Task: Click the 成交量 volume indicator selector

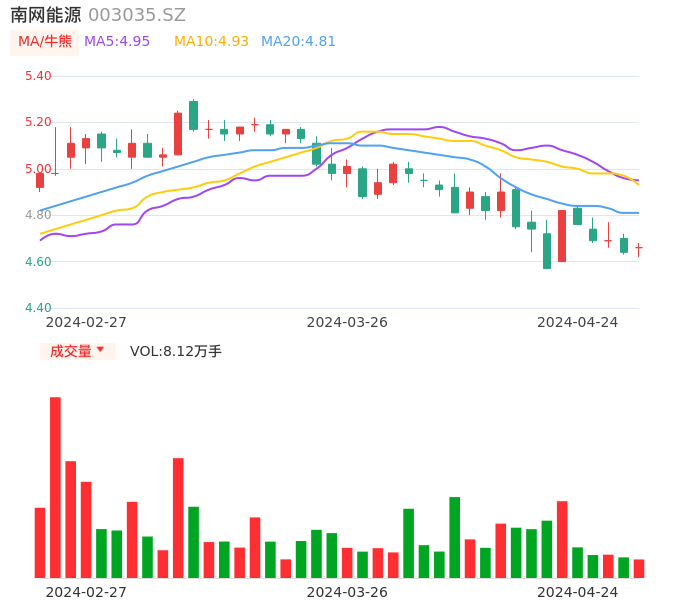Action: click(71, 351)
